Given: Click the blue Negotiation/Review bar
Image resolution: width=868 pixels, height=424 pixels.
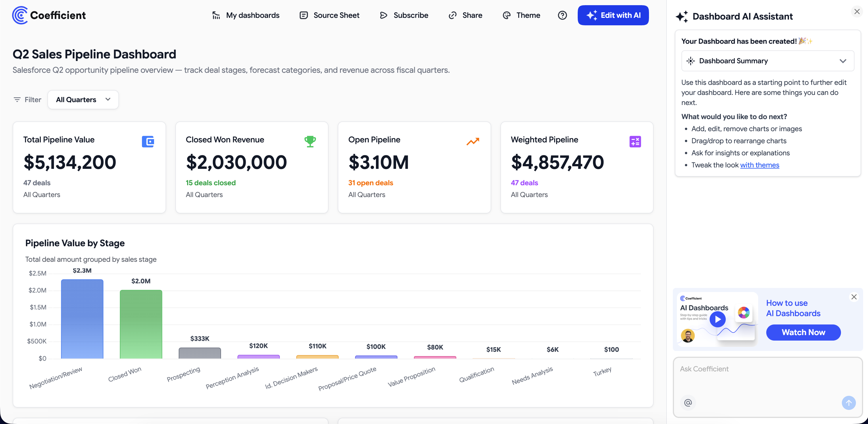Looking at the screenshot, I should tap(82, 319).
